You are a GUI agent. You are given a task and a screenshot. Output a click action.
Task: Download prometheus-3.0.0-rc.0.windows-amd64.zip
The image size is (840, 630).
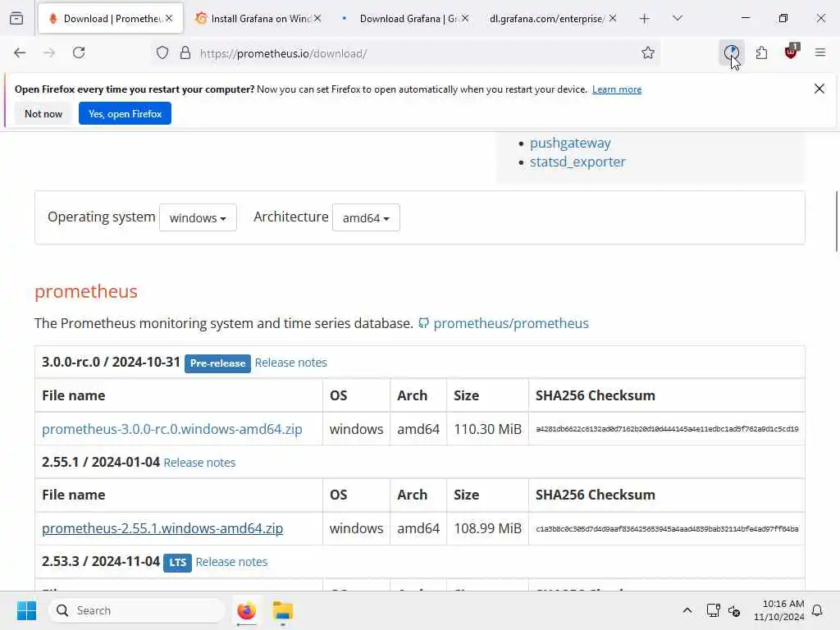(x=172, y=429)
